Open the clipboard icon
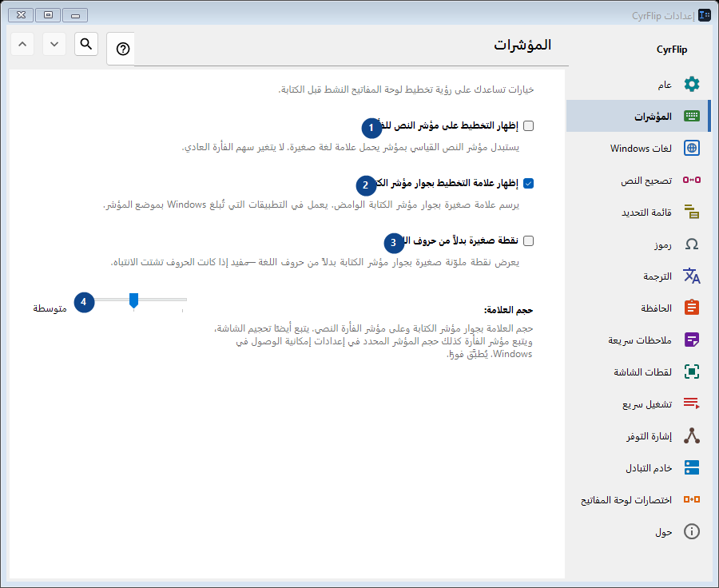The image size is (719, 588). point(692,308)
